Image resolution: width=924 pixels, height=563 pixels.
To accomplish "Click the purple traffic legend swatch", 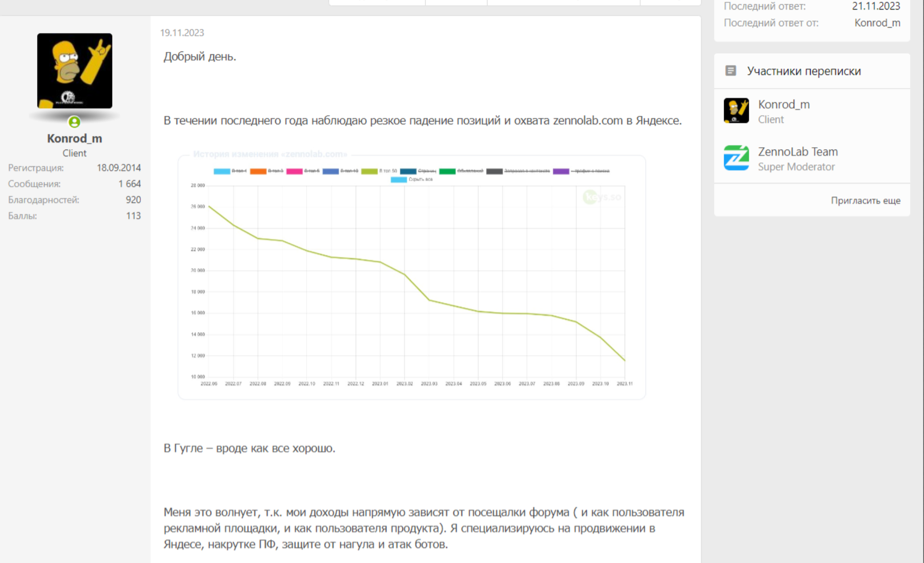I will point(561,171).
